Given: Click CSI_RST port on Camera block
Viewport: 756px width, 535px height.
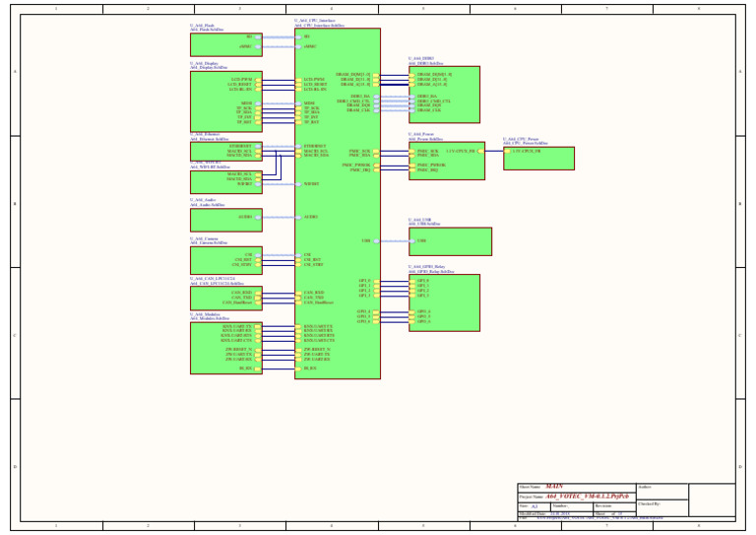Looking at the screenshot, I should [x=248, y=259].
